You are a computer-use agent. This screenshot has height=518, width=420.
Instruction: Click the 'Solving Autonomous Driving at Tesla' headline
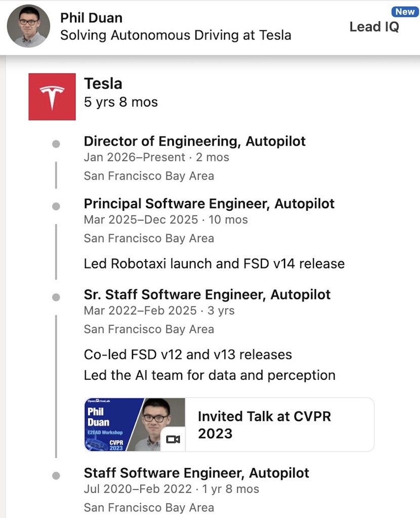(x=176, y=35)
